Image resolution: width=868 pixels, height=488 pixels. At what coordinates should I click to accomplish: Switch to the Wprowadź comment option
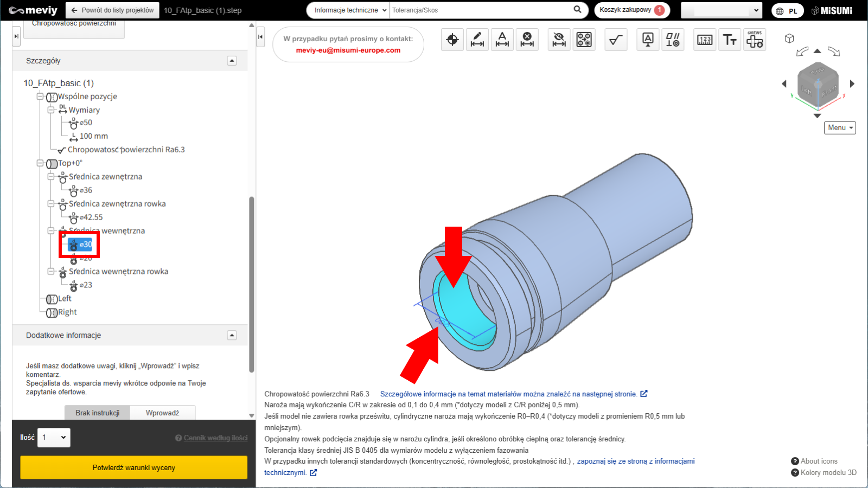(x=162, y=413)
